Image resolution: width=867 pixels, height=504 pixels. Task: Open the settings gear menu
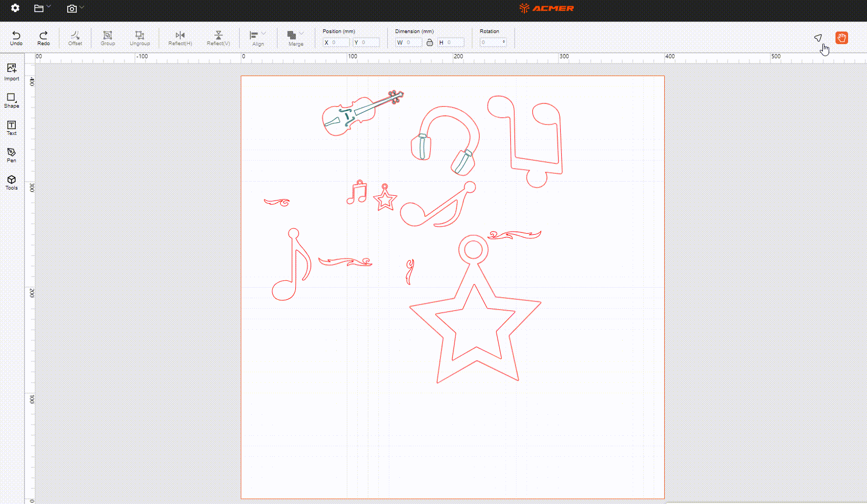[x=15, y=8]
